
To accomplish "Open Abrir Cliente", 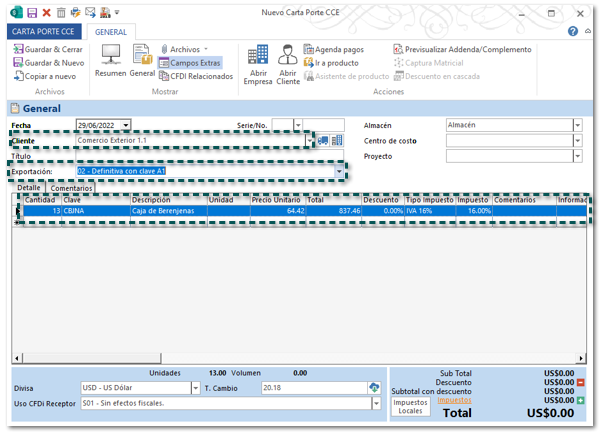I will [x=288, y=64].
